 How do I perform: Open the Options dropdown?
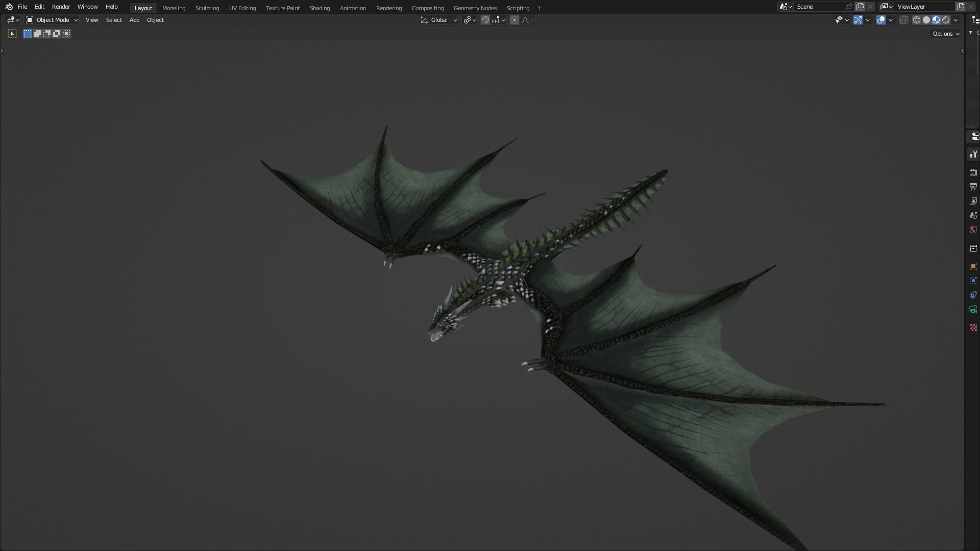click(x=946, y=34)
